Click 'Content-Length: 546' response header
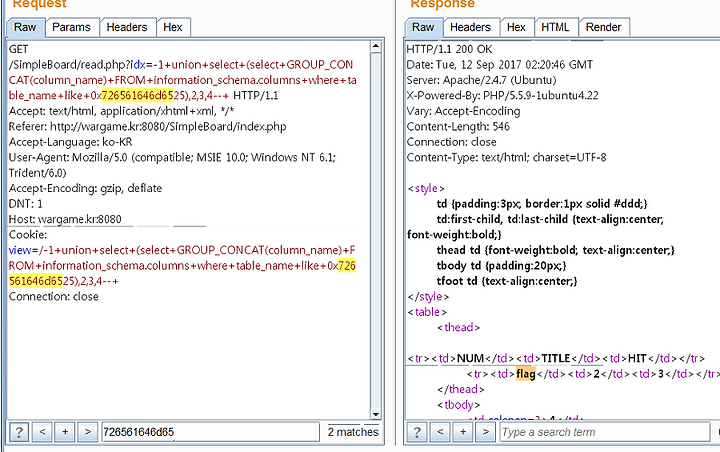This screenshot has width=720, height=452. click(458, 126)
